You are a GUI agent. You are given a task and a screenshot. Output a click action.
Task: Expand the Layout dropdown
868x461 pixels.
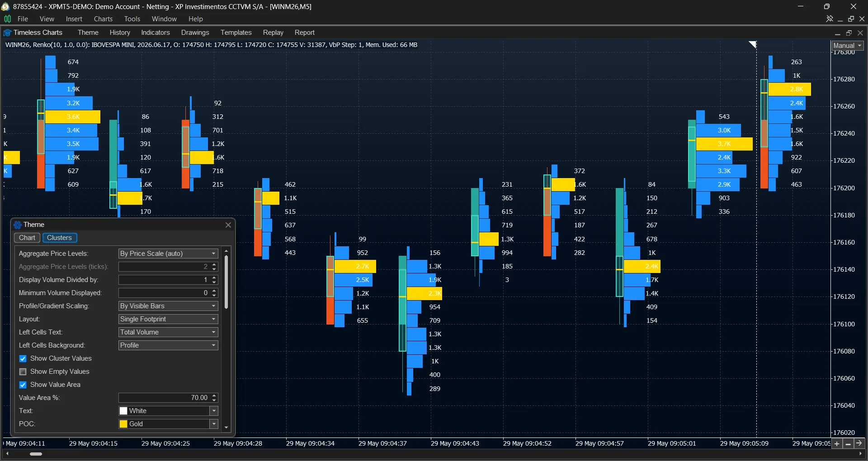pyautogui.click(x=168, y=319)
